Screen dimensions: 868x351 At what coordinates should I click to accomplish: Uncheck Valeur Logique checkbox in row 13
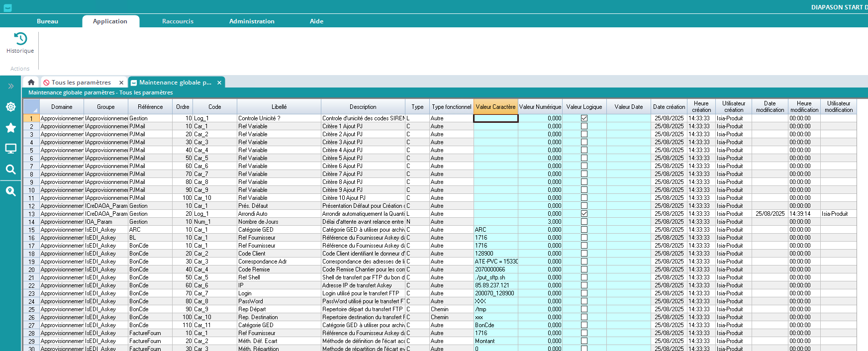point(584,214)
